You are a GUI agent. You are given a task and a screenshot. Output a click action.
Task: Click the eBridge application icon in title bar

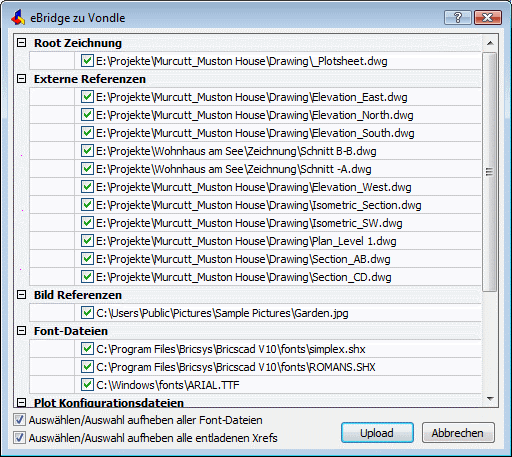18,17
